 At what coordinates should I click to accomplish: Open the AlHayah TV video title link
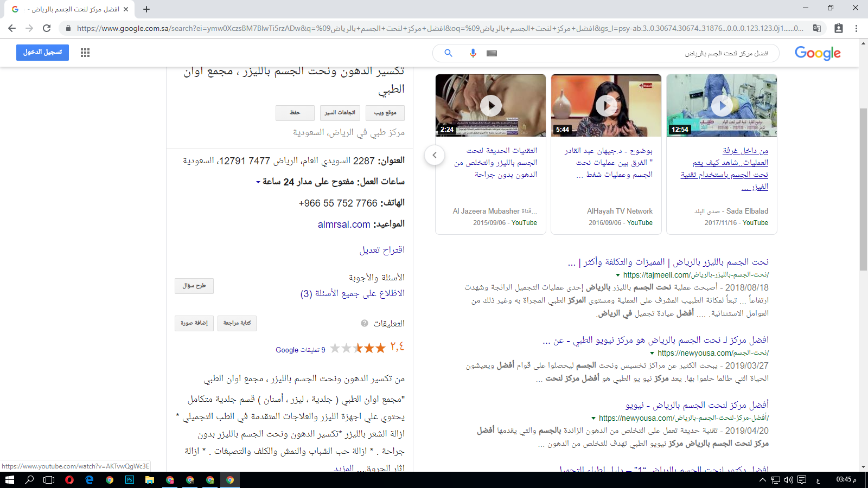pyautogui.click(x=608, y=163)
